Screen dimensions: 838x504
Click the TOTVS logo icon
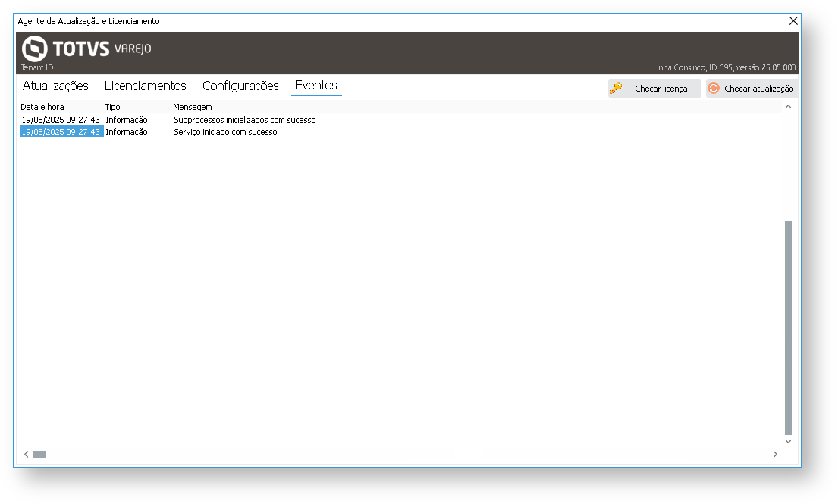[x=35, y=49]
